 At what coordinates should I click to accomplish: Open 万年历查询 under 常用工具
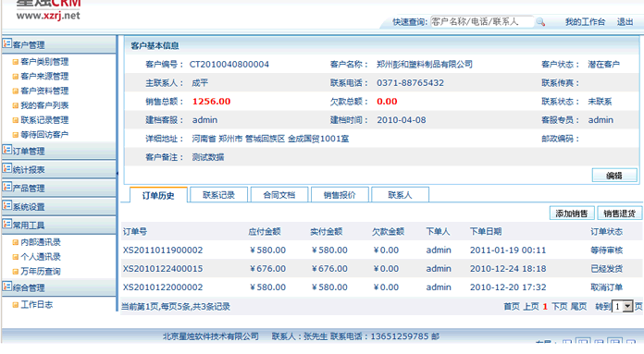(x=41, y=272)
